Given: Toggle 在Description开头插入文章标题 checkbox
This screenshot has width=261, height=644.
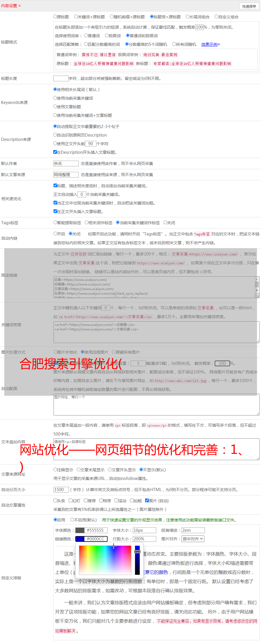Looking at the screenshot, I should coord(55,152).
